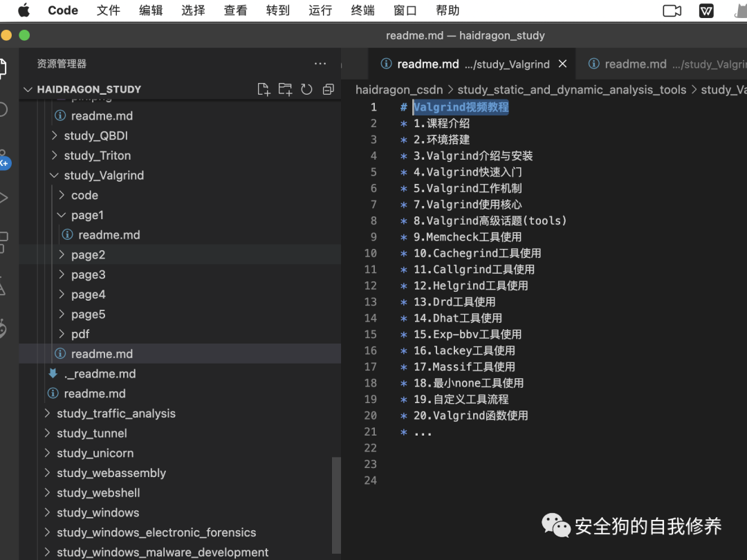Viewport: 747px width, 560px height.
Task: Click the screen recording camera icon in menu bar
Action: (x=672, y=10)
